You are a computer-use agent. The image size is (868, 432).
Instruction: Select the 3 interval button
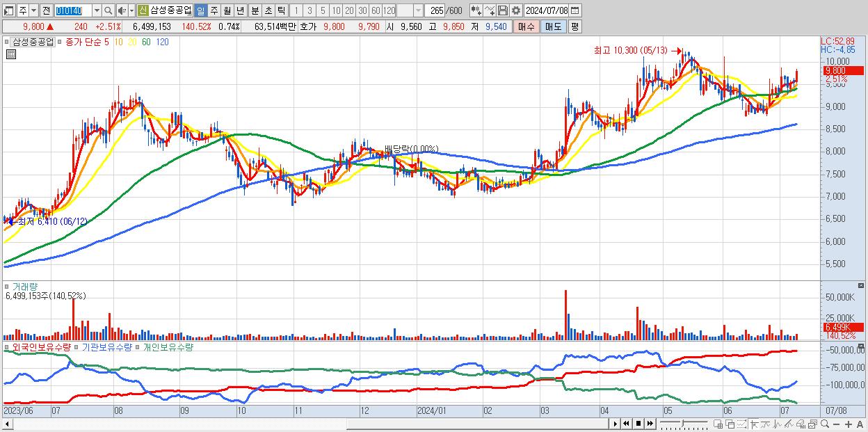click(310, 10)
